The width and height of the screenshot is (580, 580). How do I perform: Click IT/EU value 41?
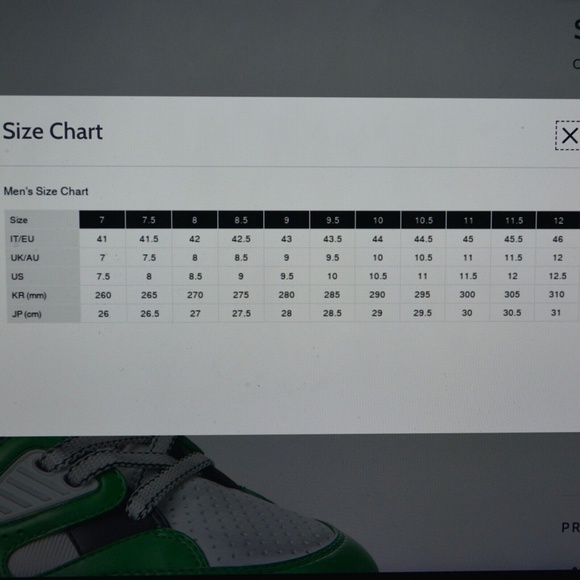(x=102, y=239)
